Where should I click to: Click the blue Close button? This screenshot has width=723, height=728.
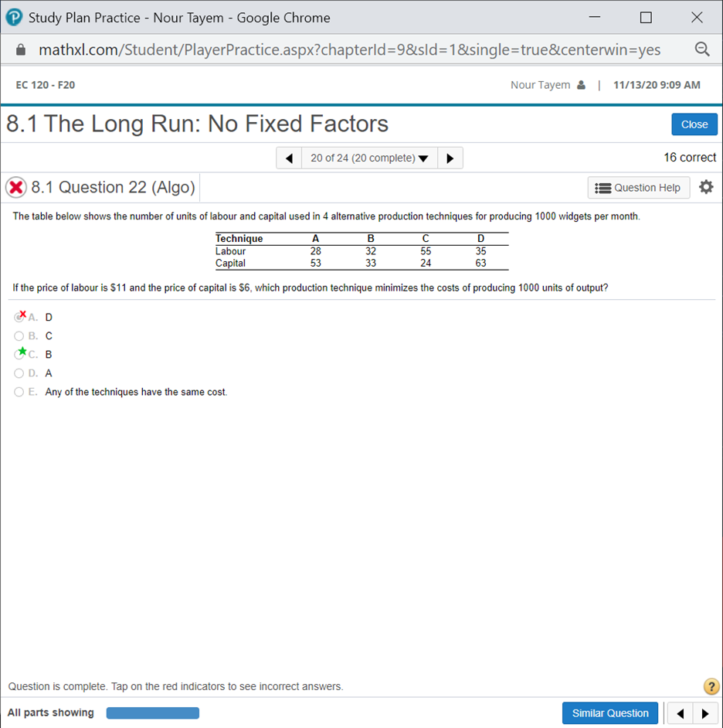coord(694,124)
